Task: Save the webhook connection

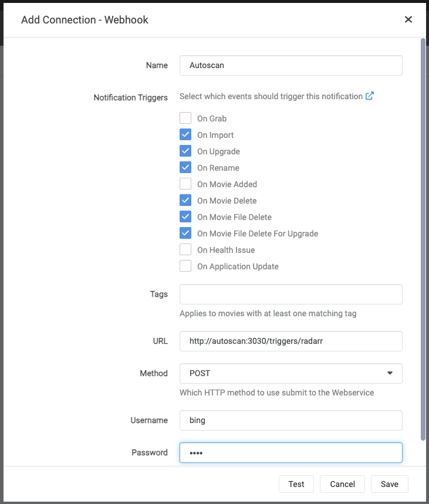Action: click(x=389, y=484)
